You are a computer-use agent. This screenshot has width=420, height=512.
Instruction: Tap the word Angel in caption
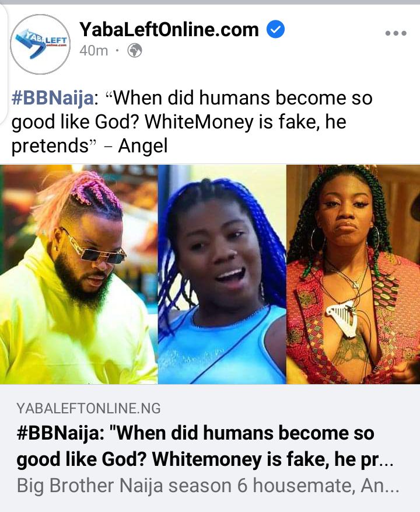click(143, 145)
